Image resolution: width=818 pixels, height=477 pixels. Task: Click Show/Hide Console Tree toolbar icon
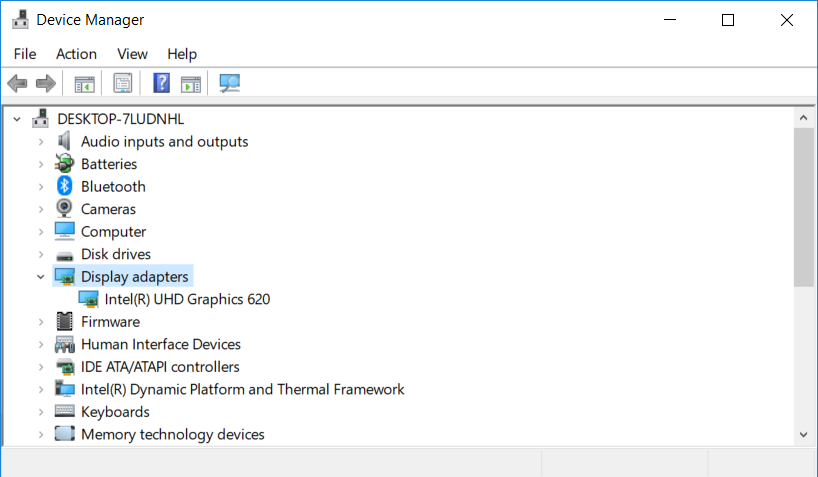click(x=85, y=84)
